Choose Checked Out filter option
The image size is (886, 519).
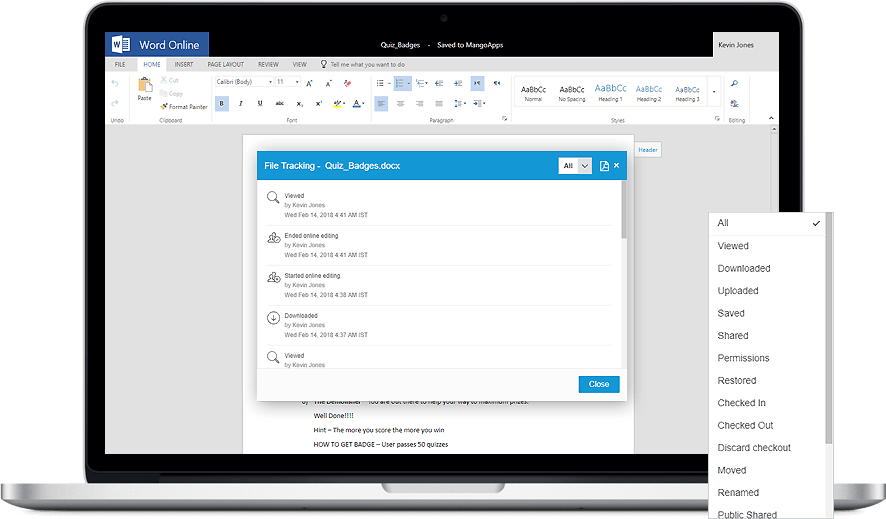click(x=745, y=425)
